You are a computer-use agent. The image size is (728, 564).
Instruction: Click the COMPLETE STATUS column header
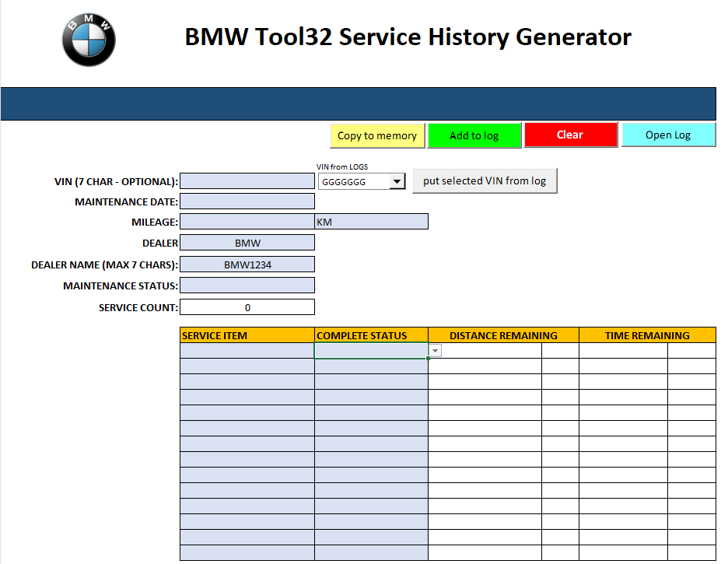[x=372, y=335]
